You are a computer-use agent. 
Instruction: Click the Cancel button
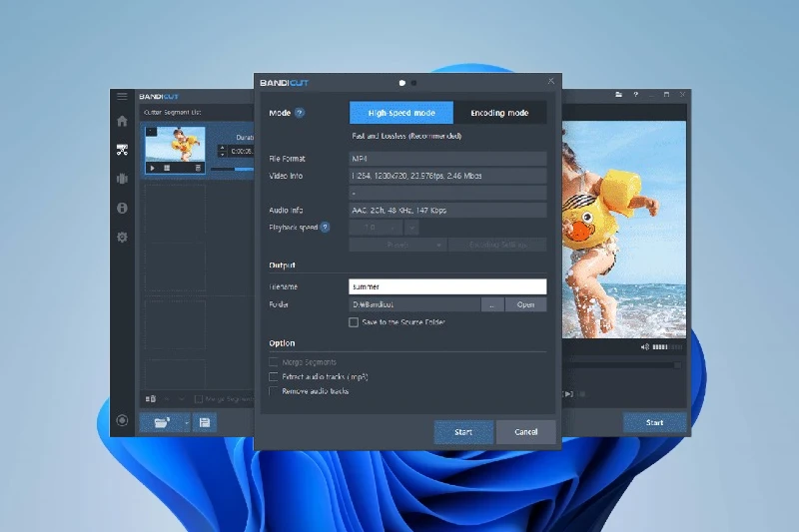526,432
